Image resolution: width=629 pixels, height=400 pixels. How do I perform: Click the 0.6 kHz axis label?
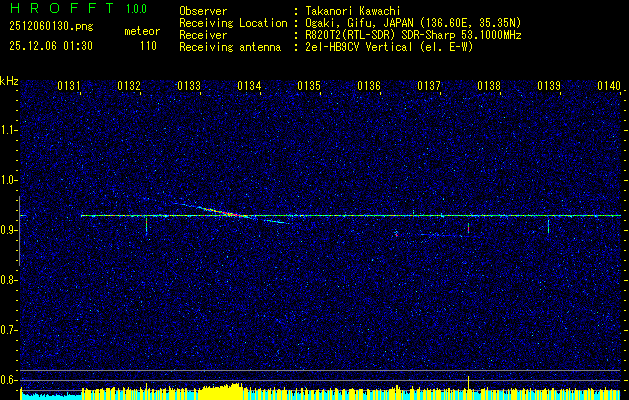[8, 380]
